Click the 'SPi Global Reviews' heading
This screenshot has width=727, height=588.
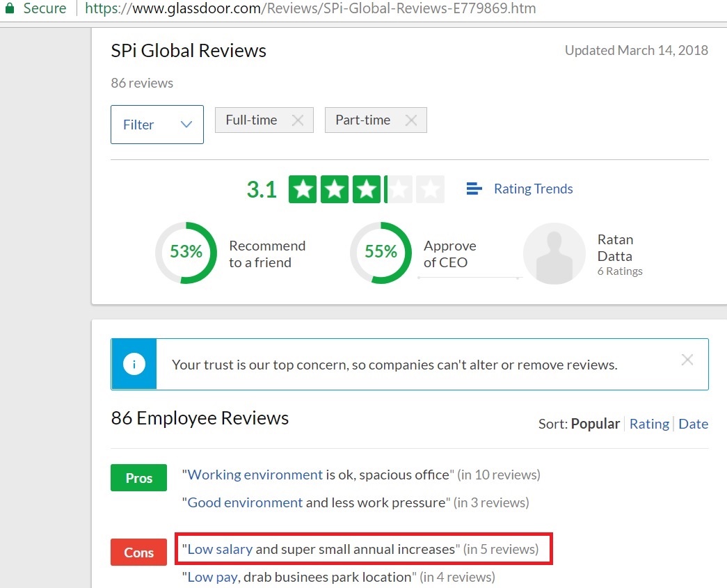tap(189, 51)
